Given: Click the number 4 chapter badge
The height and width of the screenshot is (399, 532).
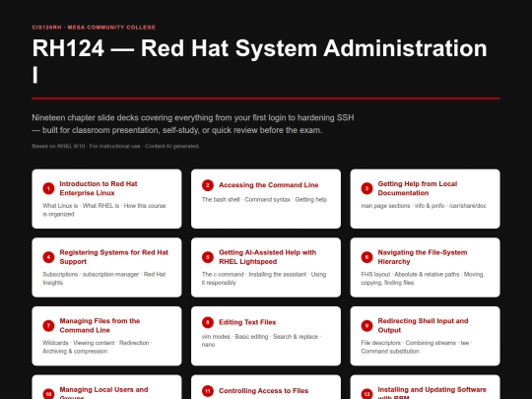Looking at the screenshot, I should click(x=48, y=257).
